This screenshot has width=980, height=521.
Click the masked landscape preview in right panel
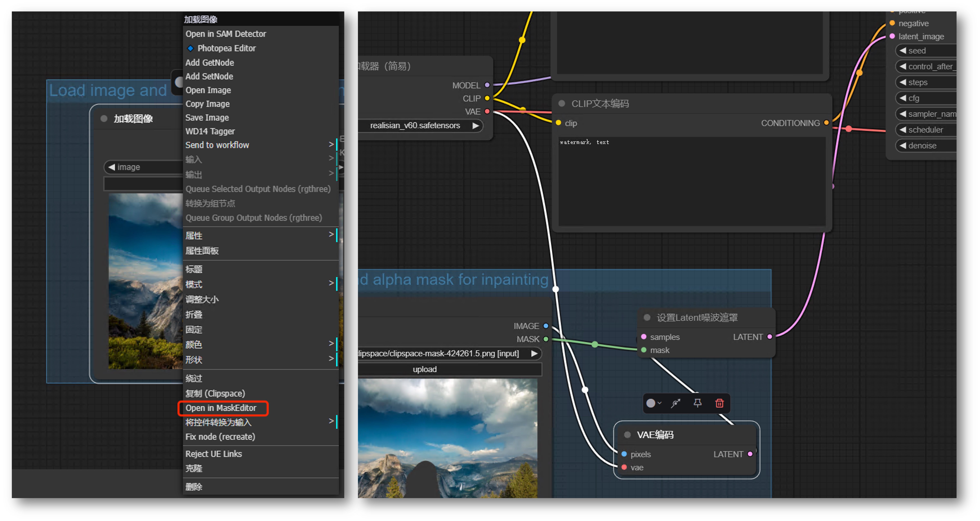point(448,438)
